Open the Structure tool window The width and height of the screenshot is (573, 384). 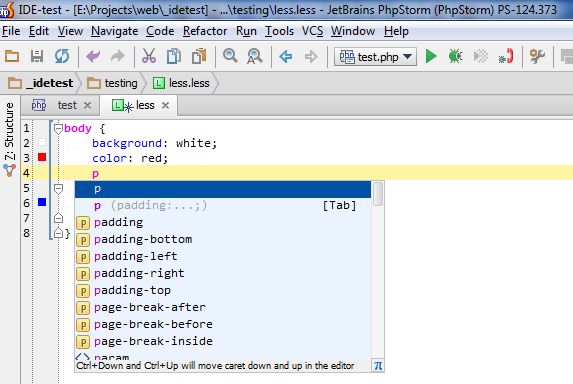click(10, 131)
